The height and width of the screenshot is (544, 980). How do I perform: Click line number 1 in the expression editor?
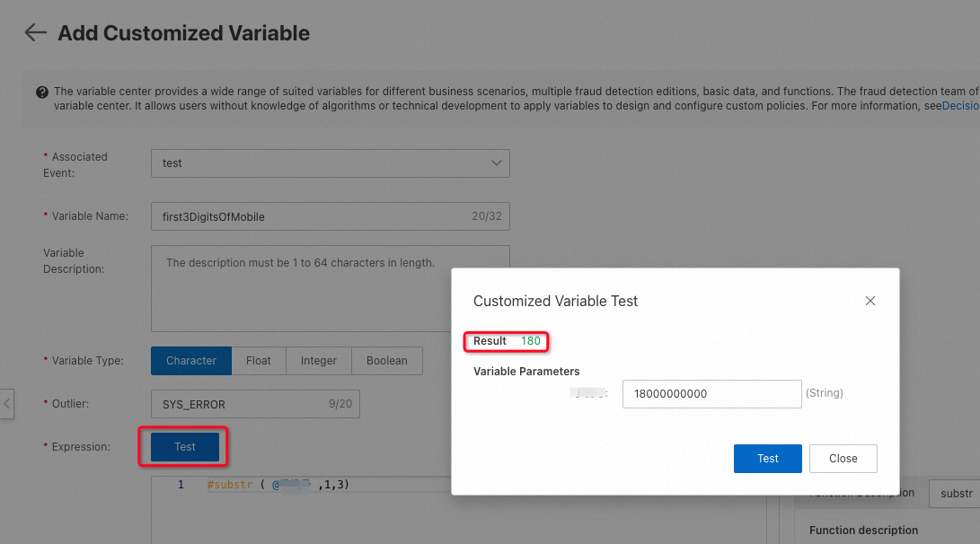pos(181,485)
